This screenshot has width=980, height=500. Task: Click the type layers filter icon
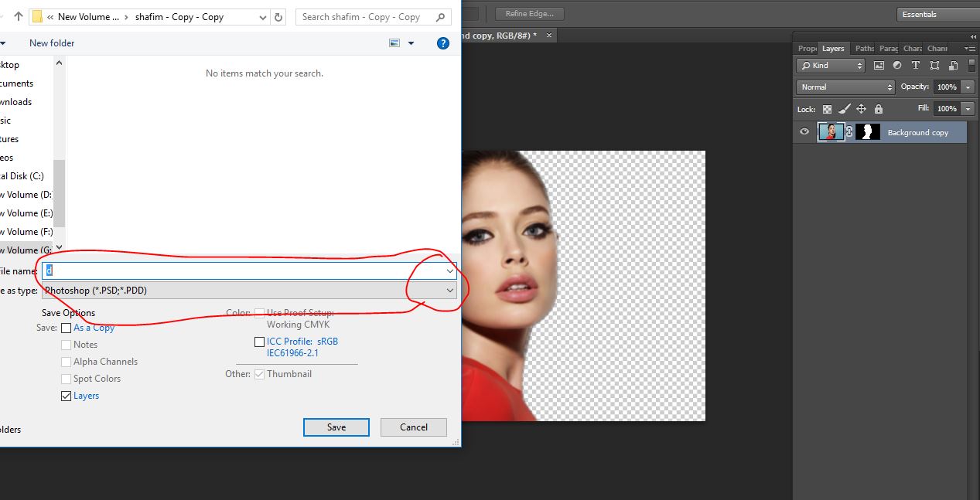[916, 66]
